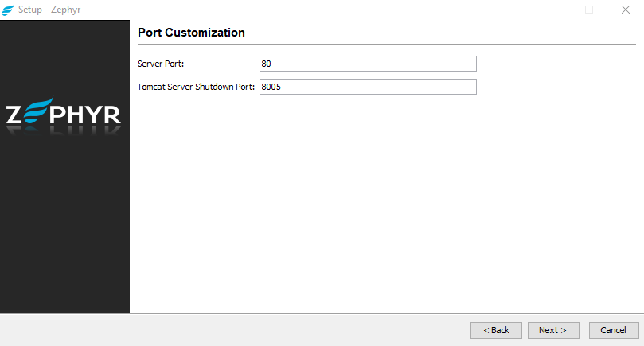Screen dimensions: 644x346
Task: Click the dark sidebar panel below the logo
Action: point(64,239)
